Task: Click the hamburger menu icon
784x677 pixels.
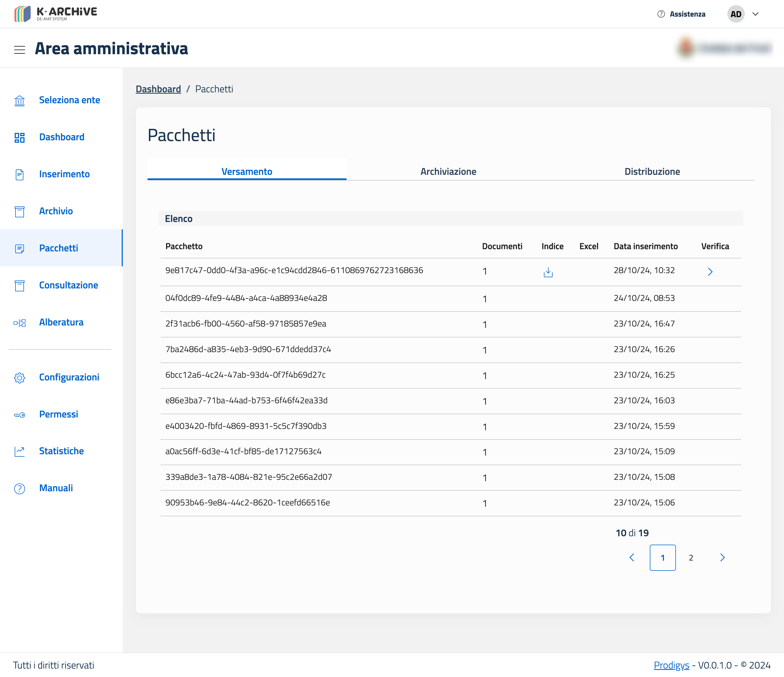Action: 19,50
